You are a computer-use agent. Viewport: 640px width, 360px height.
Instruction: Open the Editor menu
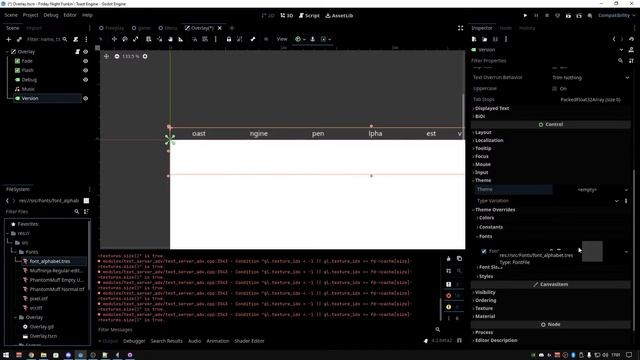click(70, 15)
